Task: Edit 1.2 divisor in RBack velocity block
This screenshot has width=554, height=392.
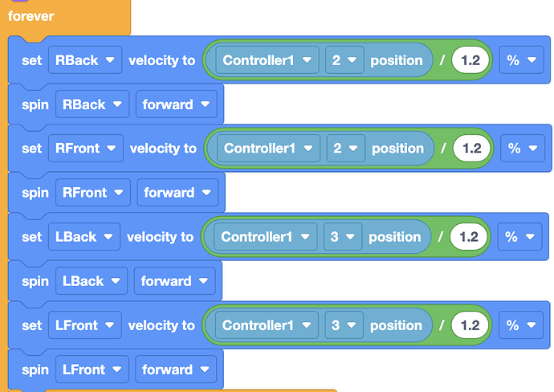Action: (x=470, y=60)
